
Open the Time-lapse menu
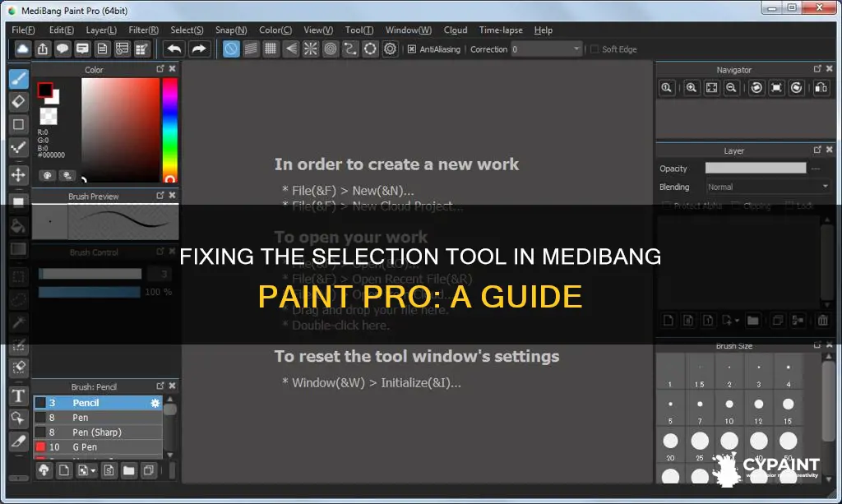(501, 30)
